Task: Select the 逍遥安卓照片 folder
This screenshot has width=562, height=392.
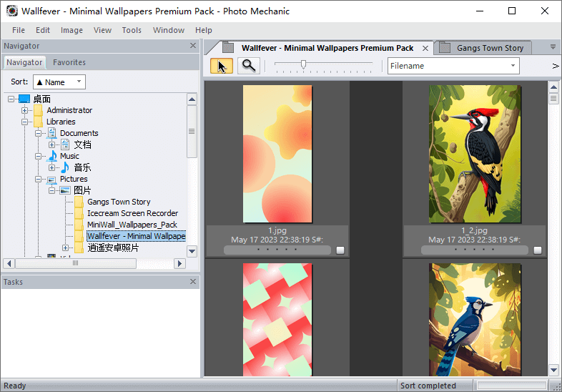Action: (x=113, y=248)
